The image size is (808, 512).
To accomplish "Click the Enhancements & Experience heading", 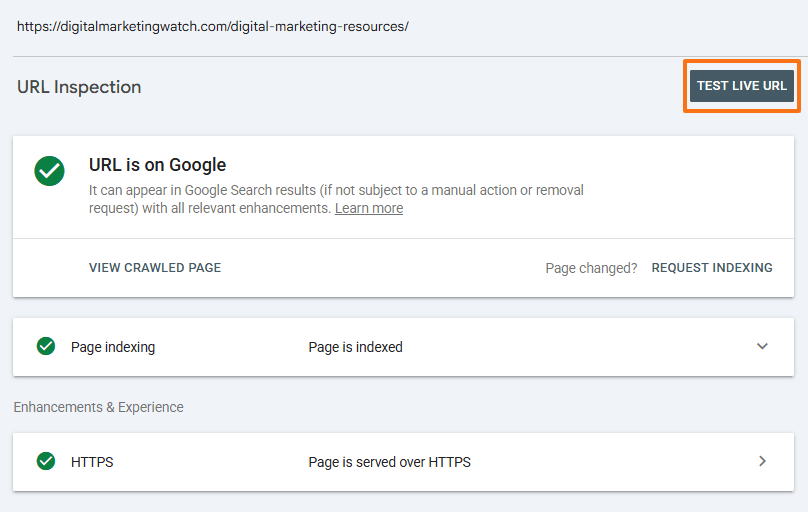I will [x=98, y=407].
